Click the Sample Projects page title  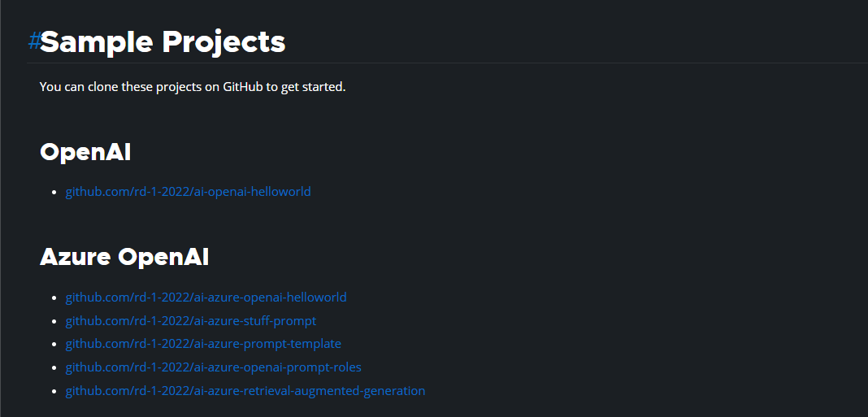(x=163, y=41)
